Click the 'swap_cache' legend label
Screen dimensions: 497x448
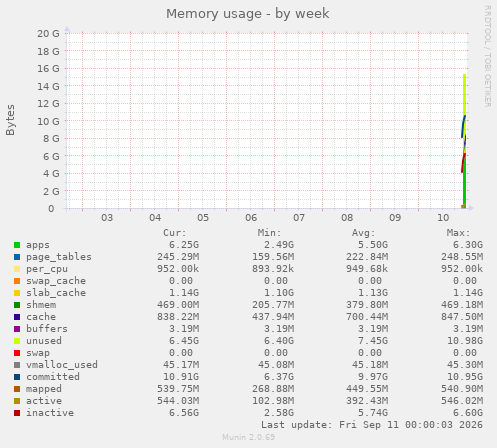[56, 281]
